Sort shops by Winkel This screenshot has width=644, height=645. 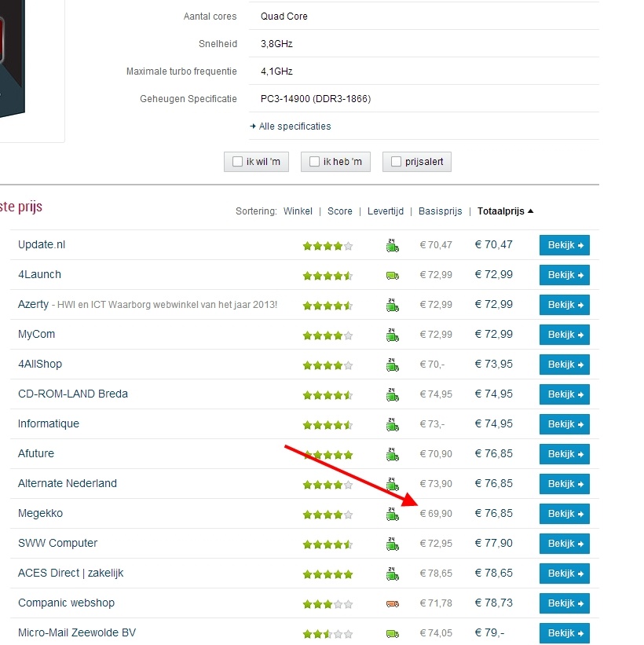(x=298, y=211)
